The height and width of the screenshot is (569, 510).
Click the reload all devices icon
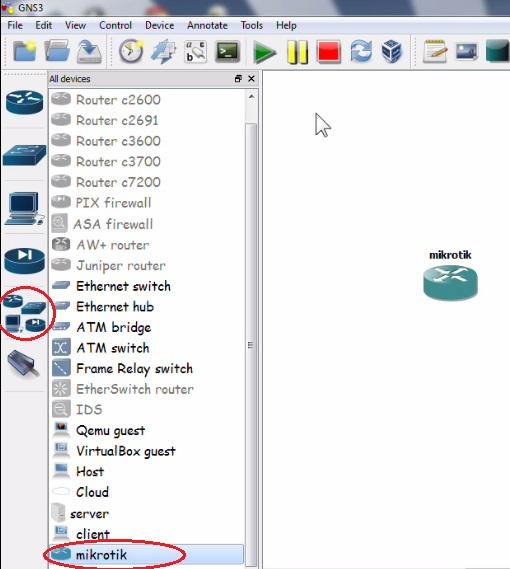point(361,51)
